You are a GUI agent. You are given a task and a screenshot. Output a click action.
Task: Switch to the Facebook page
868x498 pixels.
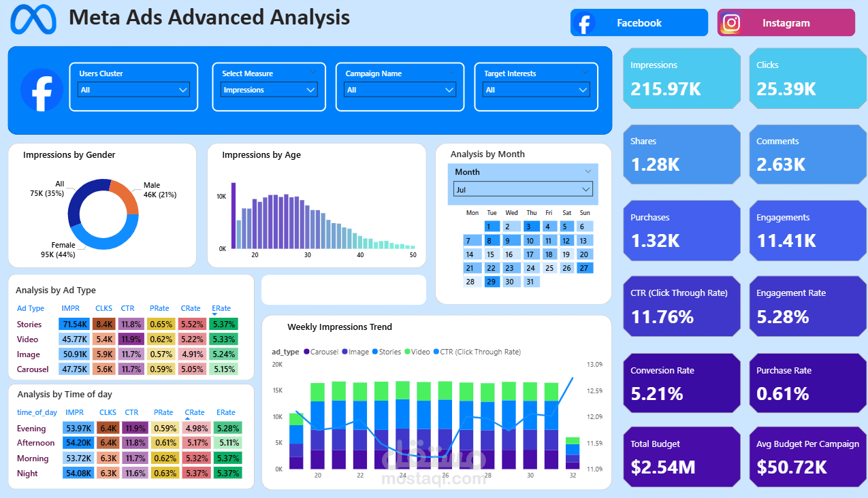pos(639,22)
